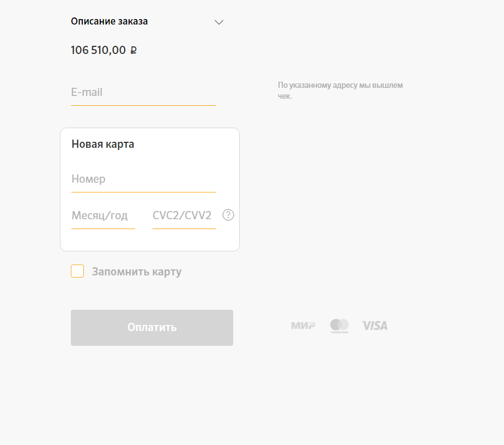Click the ruble currency symbol
The height and width of the screenshot is (445, 504).
coord(133,51)
